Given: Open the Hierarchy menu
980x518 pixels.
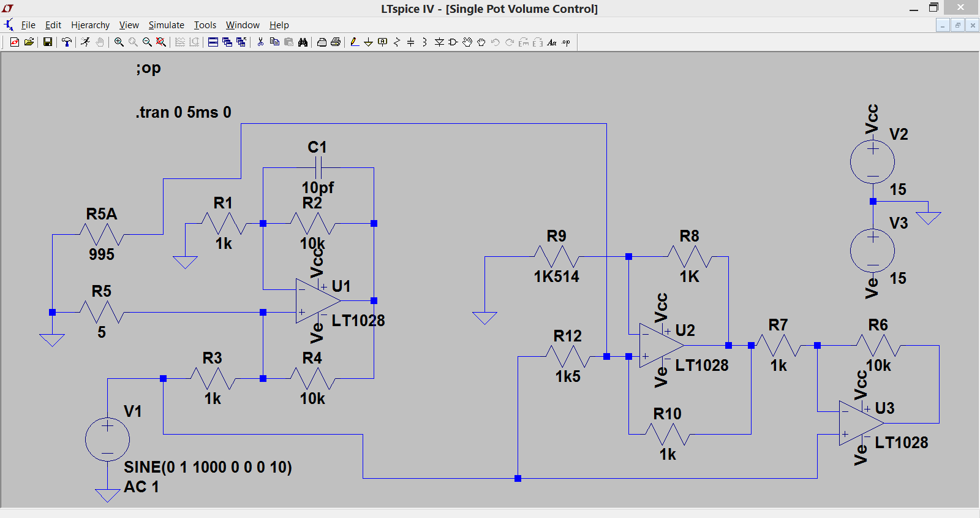Looking at the screenshot, I should 90,25.
